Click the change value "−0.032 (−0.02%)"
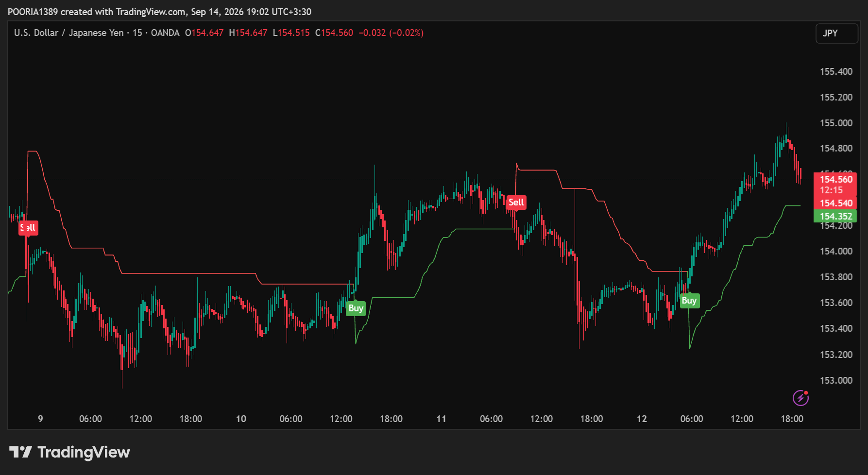 coord(391,33)
